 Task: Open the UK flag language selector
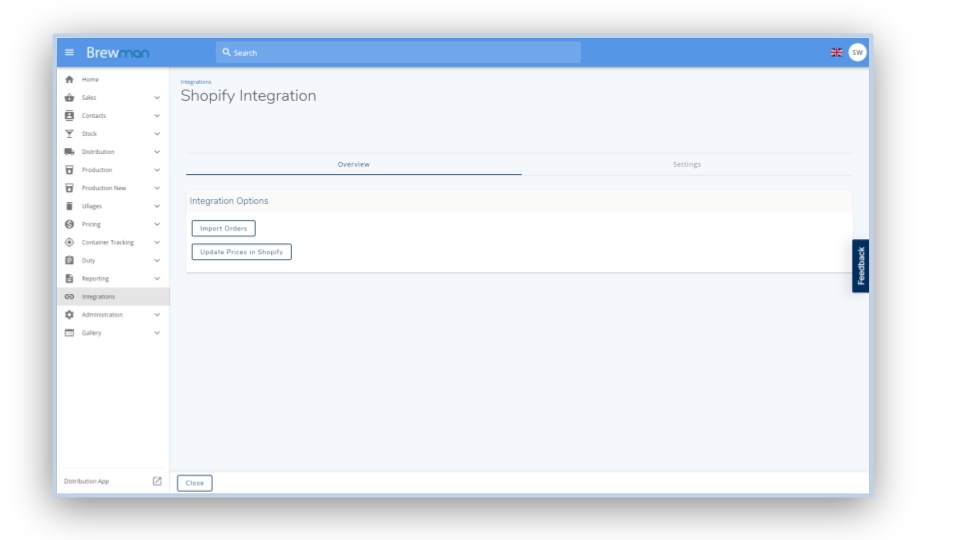pyautogui.click(x=836, y=53)
